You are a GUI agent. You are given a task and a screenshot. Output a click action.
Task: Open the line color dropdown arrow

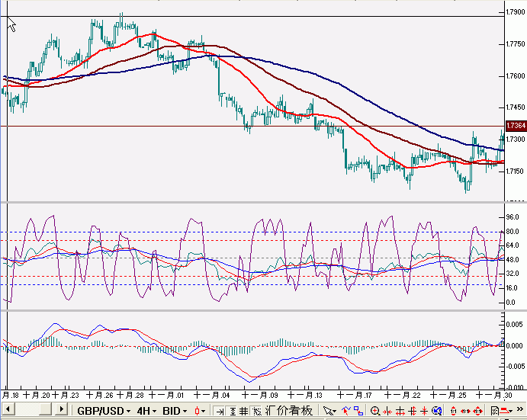click(x=510, y=412)
